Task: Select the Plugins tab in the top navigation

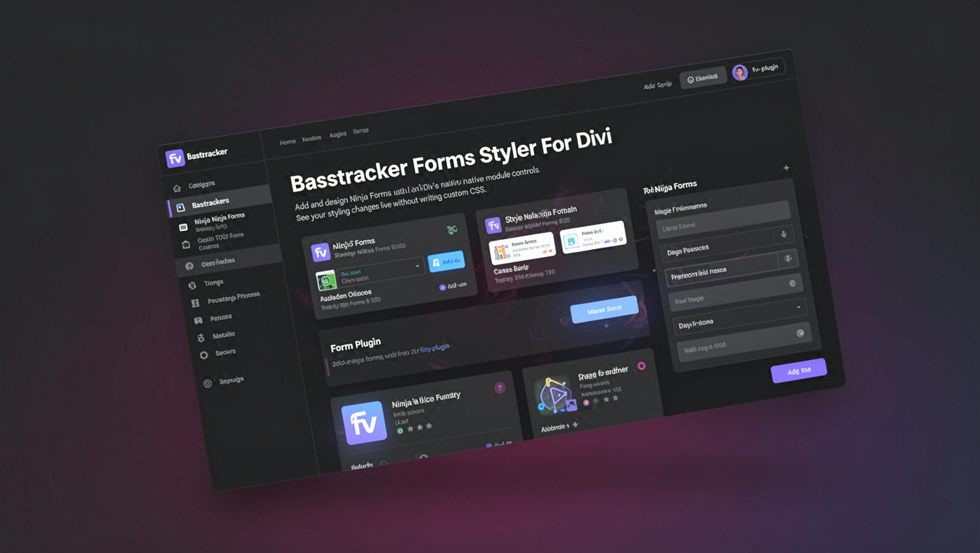Action: (x=337, y=134)
